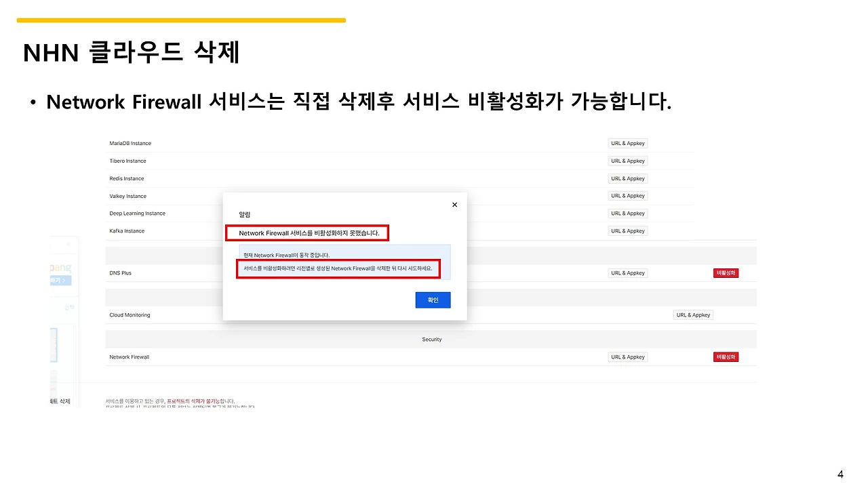
Task: Select the Cloud Monitoring service label
Action: [130, 315]
